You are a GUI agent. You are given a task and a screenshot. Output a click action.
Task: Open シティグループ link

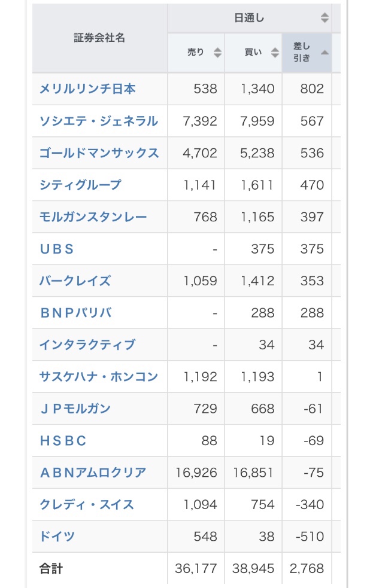pyautogui.click(x=80, y=185)
